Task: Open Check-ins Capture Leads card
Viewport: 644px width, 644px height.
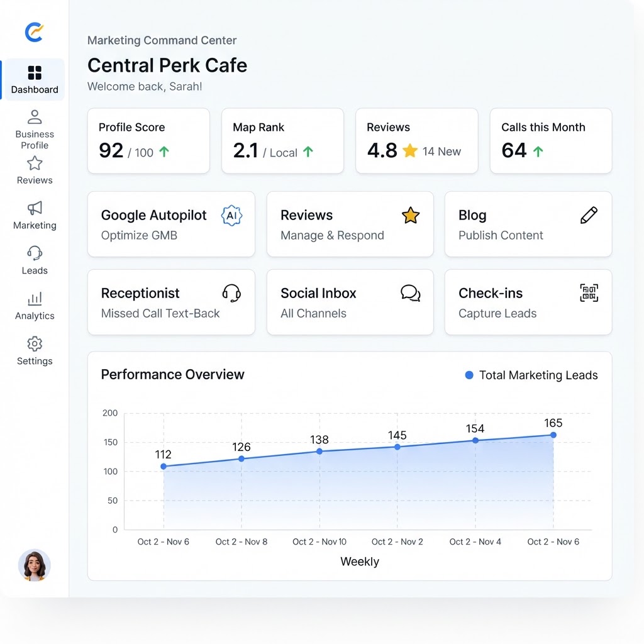Action: 528,303
